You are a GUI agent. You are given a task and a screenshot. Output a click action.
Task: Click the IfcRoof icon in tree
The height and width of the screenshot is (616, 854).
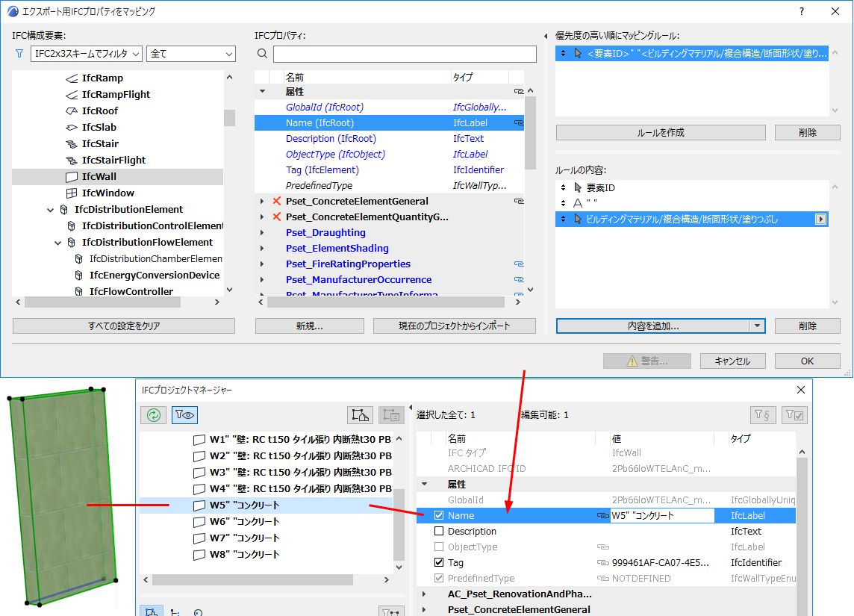72,111
